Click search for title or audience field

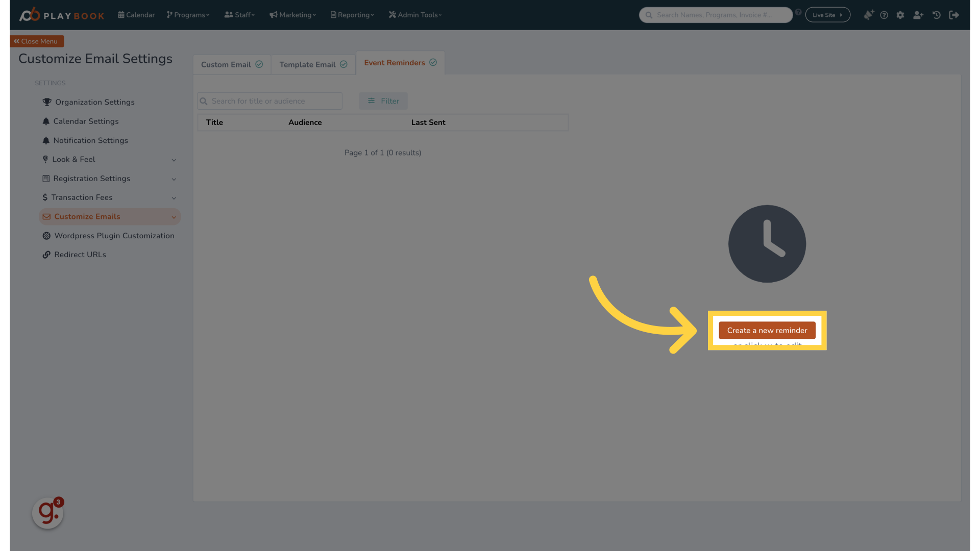(x=269, y=101)
